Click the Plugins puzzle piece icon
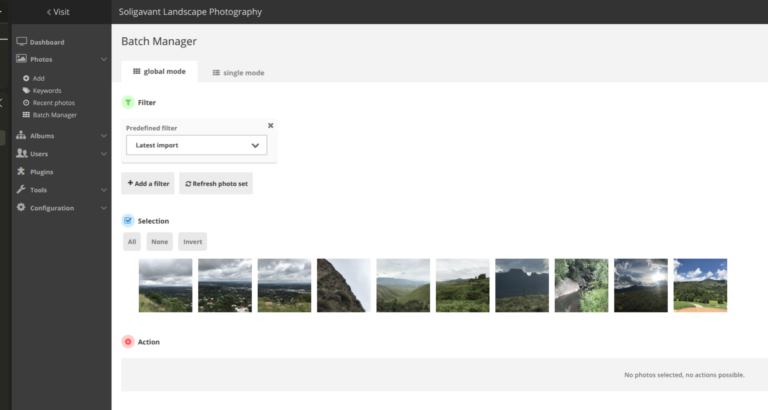The width and height of the screenshot is (768, 410). pyautogui.click(x=21, y=171)
